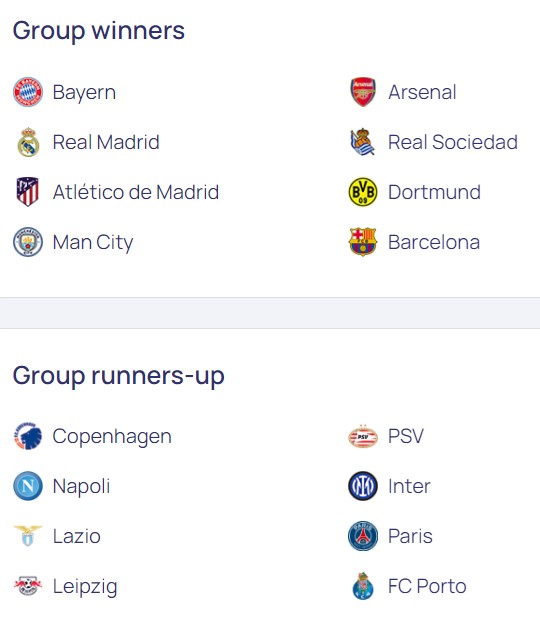Screen dimensions: 540x619
Task: Click the Napoli N logo
Action: pyautogui.click(x=28, y=486)
